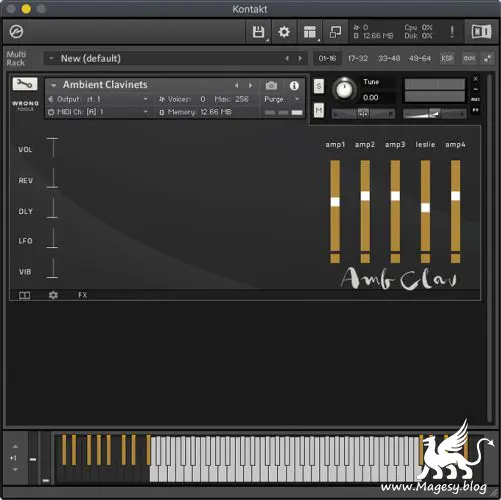Select the 17-32 rack page tab
The height and width of the screenshot is (500, 501).
pyautogui.click(x=358, y=58)
